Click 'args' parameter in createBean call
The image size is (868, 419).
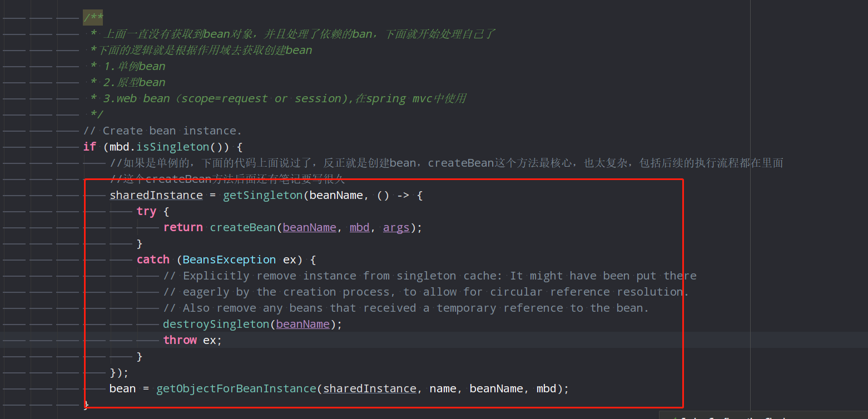click(x=396, y=228)
